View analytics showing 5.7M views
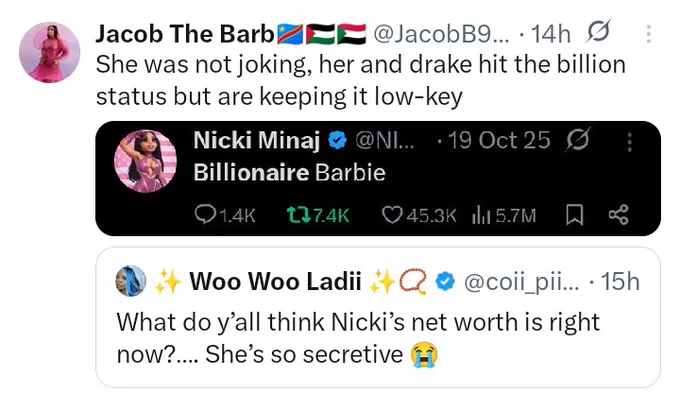Screen dimensions: 680x393 tap(504, 215)
